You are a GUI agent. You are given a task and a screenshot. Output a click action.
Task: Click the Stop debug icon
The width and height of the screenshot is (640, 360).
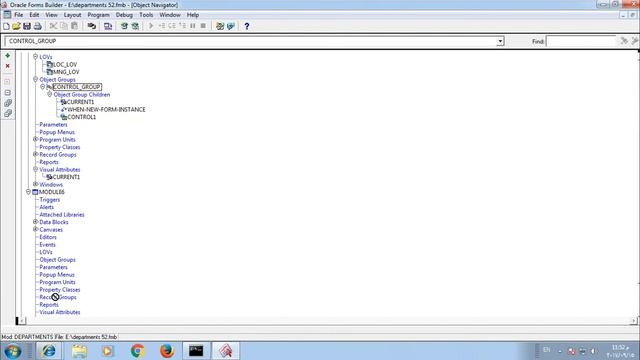click(203, 26)
